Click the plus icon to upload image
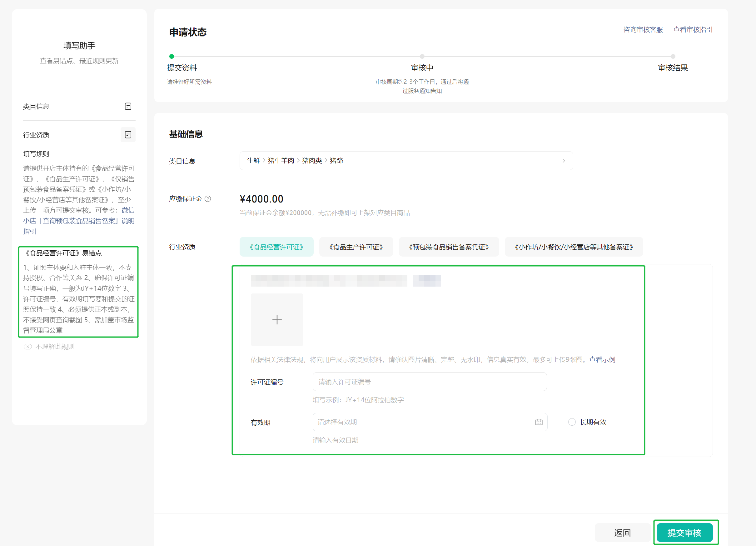This screenshot has height=546, width=756. (277, 320)
